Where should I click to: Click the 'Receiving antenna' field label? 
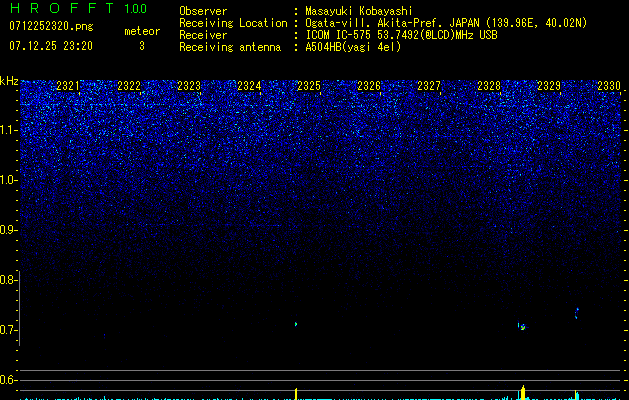[230, 47]
